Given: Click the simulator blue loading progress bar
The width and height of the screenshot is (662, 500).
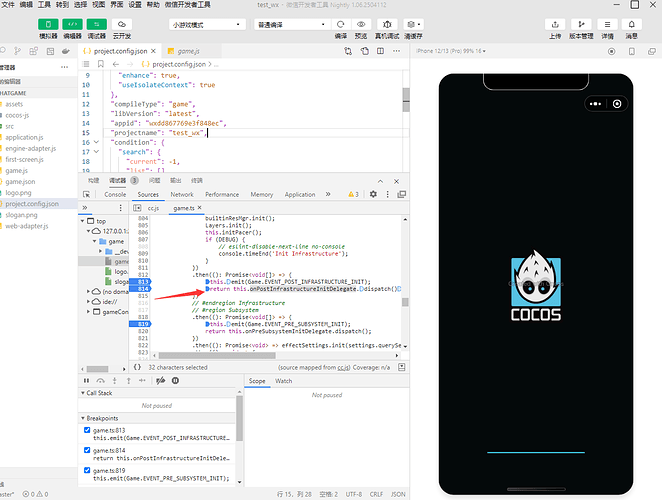Looking at the screenshot, I should (536, 452).
